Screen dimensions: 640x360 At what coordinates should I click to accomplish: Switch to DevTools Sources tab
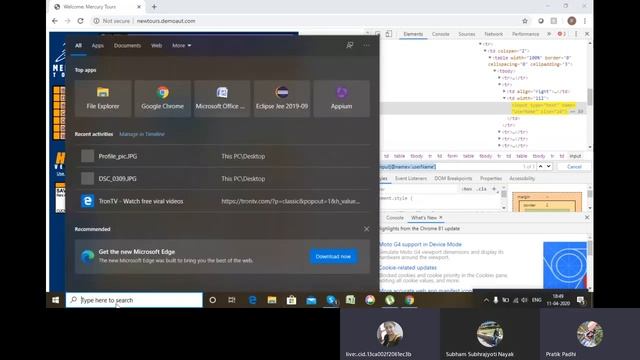(467, 34)
